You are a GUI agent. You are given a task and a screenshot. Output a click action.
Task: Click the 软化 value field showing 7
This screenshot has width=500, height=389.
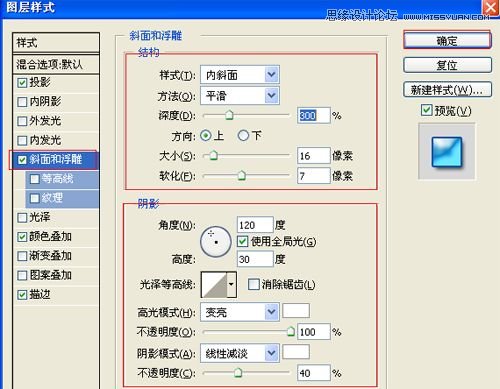313,176
